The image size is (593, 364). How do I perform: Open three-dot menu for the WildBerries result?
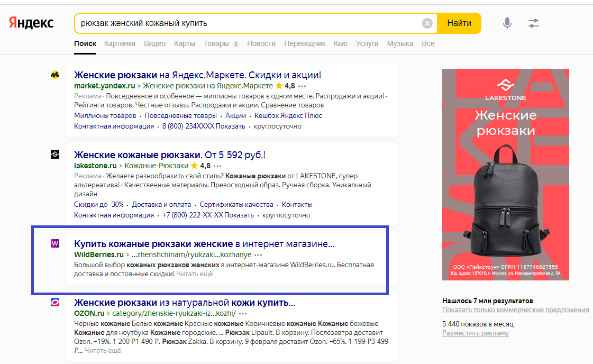(x=258, y=254)
